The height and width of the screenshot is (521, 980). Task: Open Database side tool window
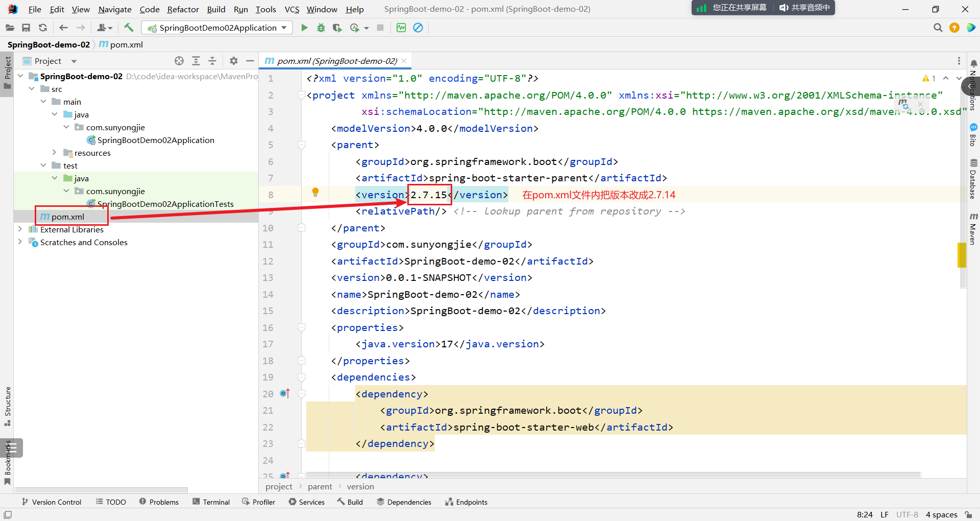973,179
